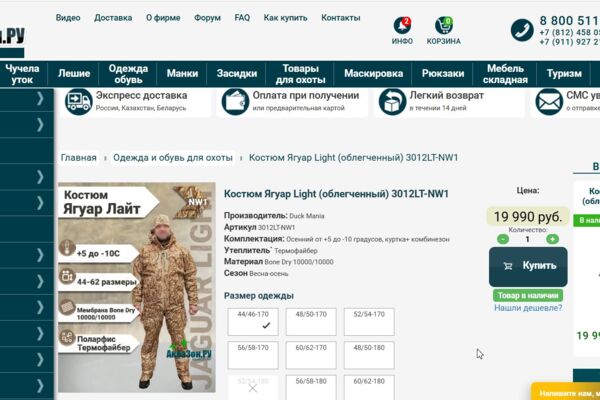
Task: Open the Товары для охоты category
Action: coord(300,74)
